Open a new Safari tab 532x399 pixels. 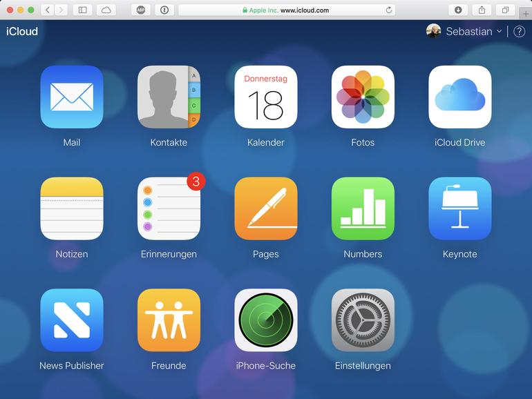[526, 14]
